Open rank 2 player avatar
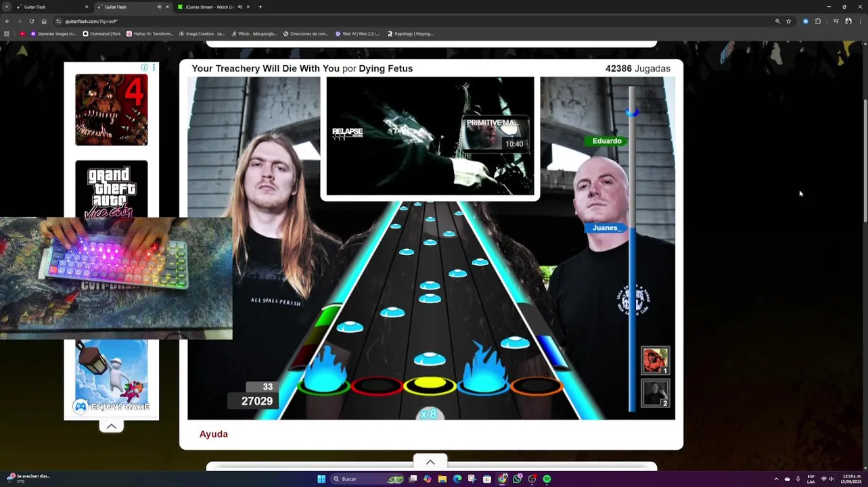Image resolution: width=868 pixels, height=487 pixels. (x=655, y=394)
